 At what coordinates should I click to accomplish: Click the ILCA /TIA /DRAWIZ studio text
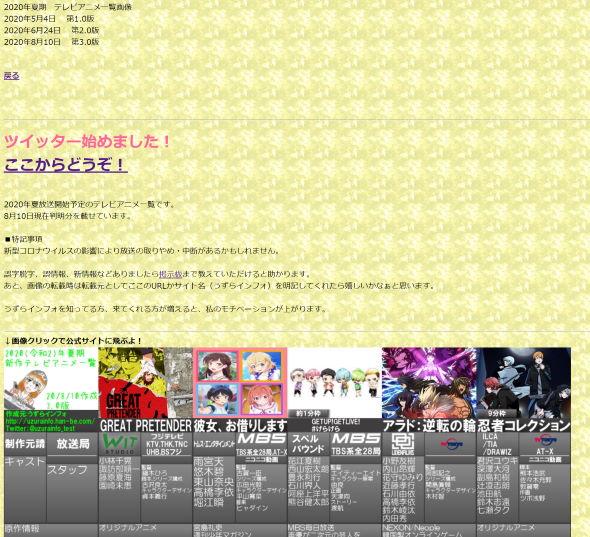tap(497, 444)
